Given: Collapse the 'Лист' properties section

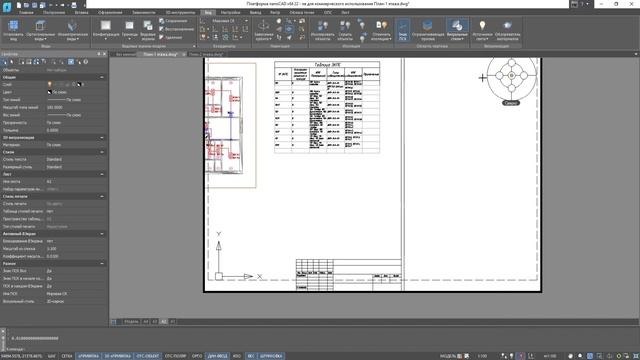Looking at the screenshot, I should [102, 174].
